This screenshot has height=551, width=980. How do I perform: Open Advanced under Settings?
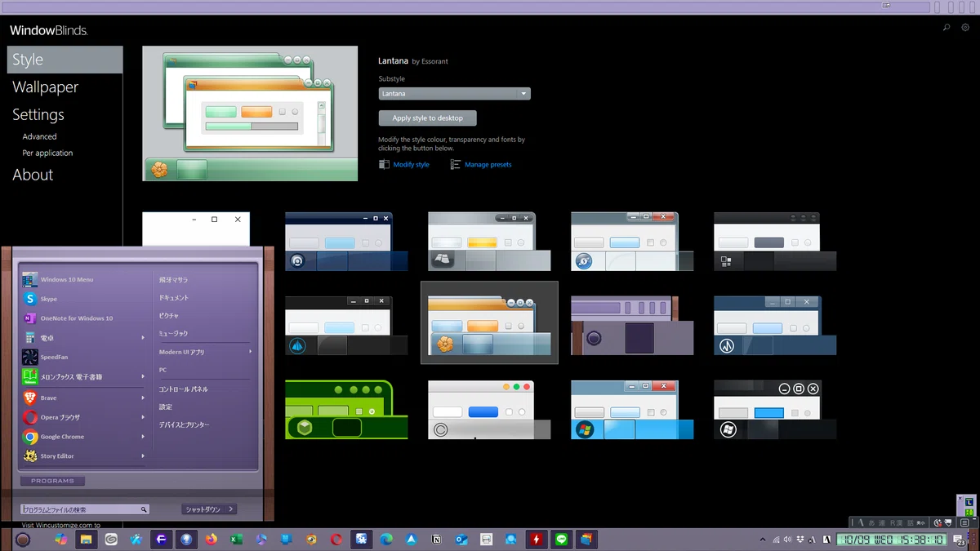39,136
